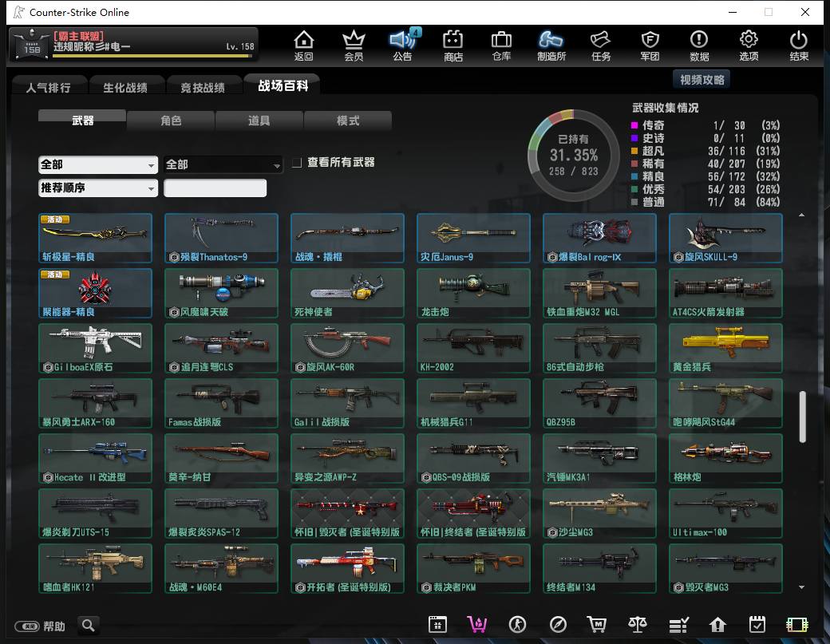
Task: Click the balance scales icon
Action: 638,625
